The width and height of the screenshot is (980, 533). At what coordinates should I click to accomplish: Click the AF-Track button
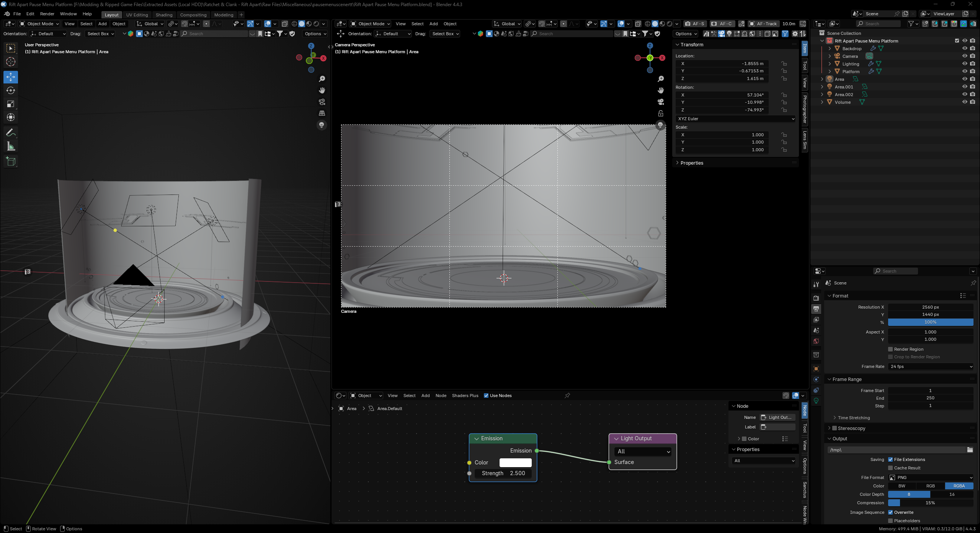point(763,24)
